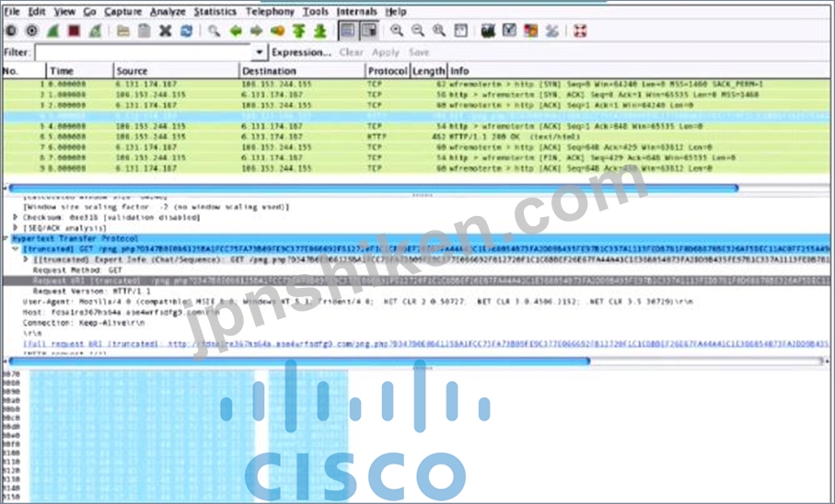The height and width of the screenshot is (504, 835).
Task: Open the help lifebuoy icon
Action: click(580, 31)
